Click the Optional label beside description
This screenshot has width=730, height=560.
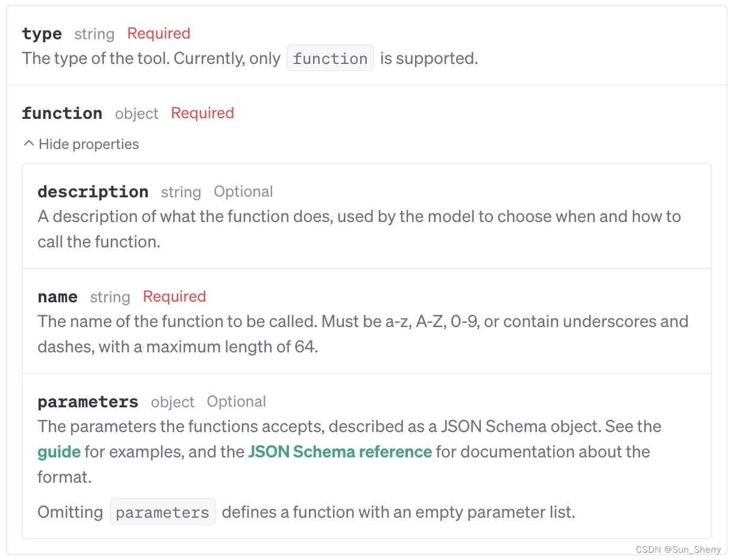243,191
